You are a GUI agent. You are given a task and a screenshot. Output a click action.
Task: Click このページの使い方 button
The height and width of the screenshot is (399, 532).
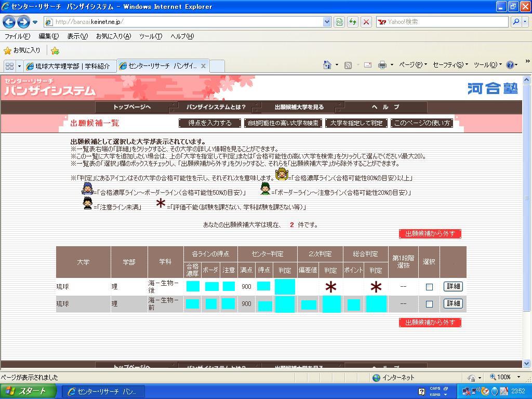422,123
